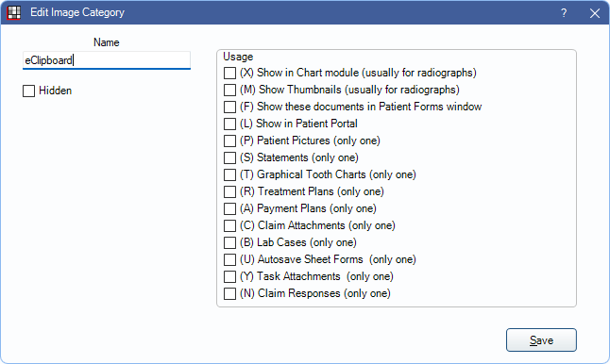610x364 pixels.
Task: Toggle Payment Plans checkbox
Action: (x=229, y=208)
